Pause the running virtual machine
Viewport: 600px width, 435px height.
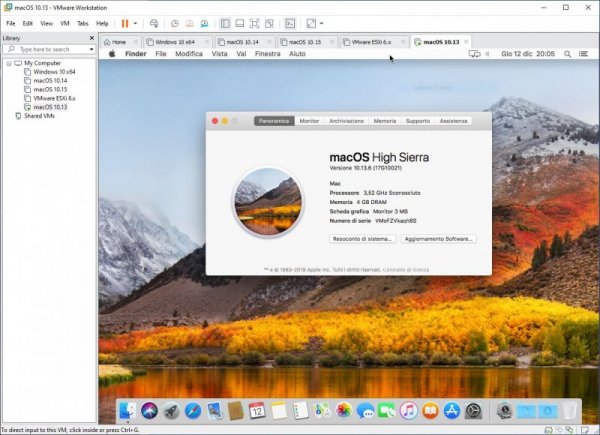(x=125, y=23)
